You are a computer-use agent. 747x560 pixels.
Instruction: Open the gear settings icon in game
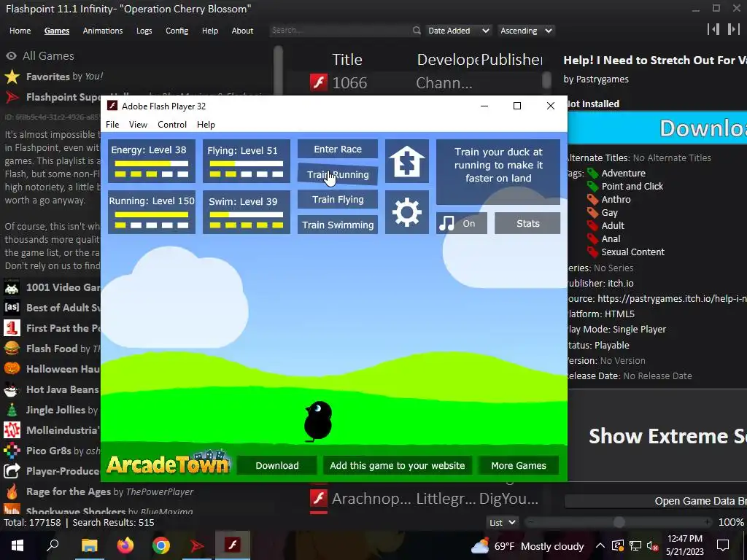point(407,212)
